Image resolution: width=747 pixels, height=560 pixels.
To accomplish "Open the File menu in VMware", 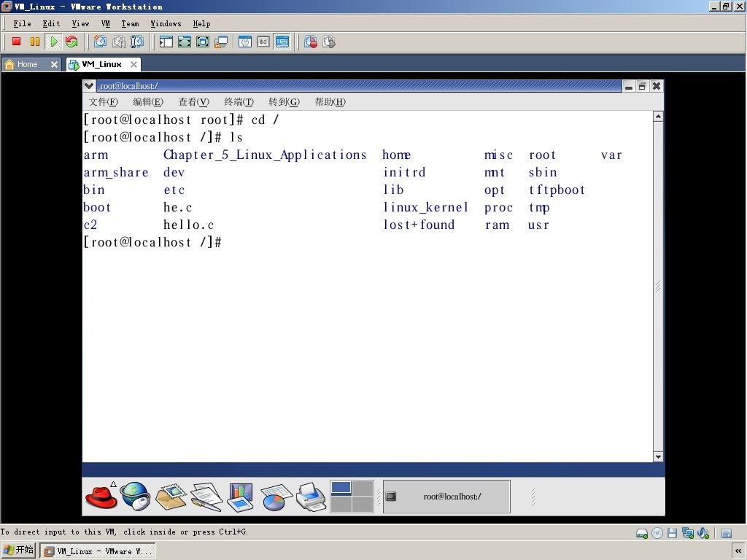I will tap(22, 24).
